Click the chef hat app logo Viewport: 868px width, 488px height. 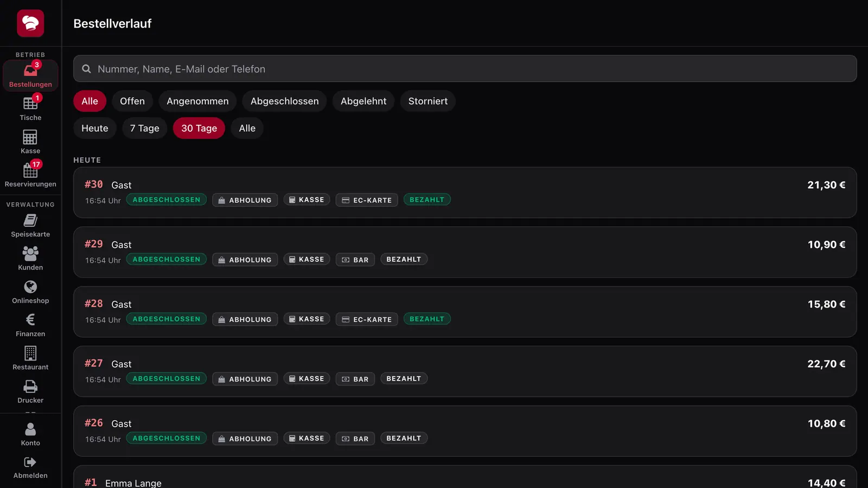[x=30, y=23]
